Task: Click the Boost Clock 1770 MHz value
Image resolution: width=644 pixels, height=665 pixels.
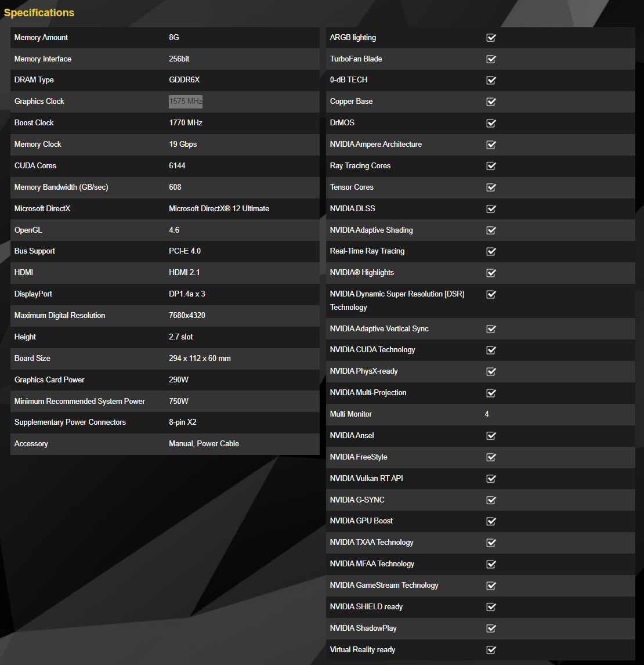Action: (186, 123)
